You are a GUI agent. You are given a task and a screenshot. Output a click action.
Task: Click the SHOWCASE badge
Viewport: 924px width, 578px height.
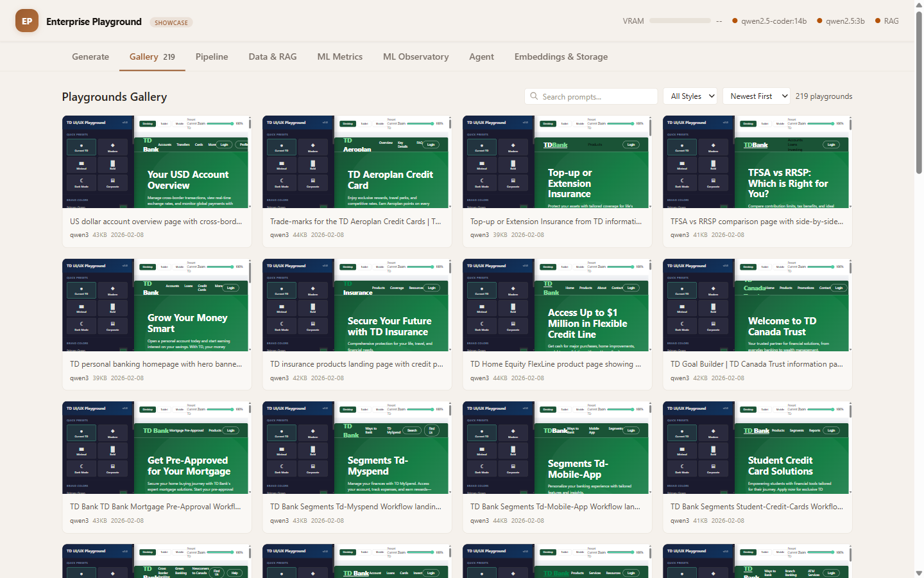171,22
